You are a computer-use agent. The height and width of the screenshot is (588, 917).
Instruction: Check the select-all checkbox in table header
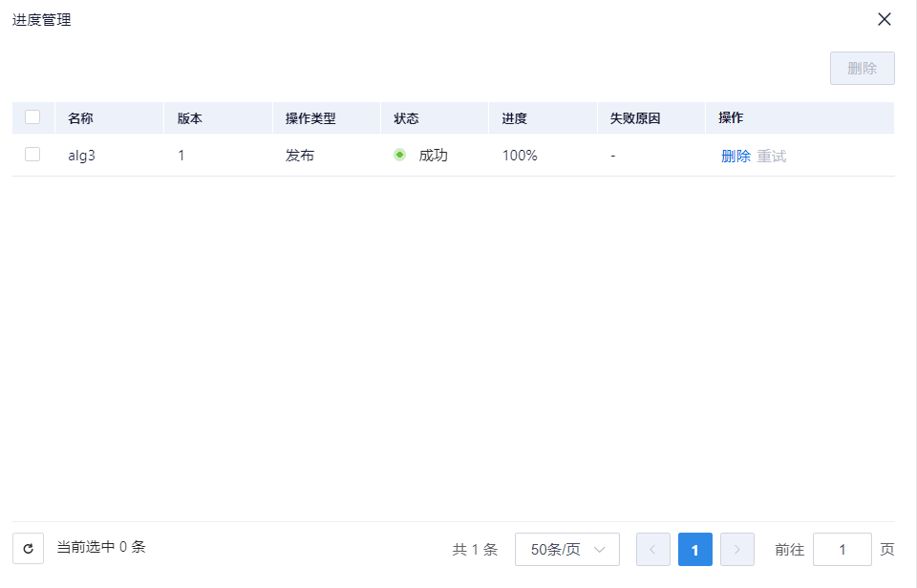point(33,116)
